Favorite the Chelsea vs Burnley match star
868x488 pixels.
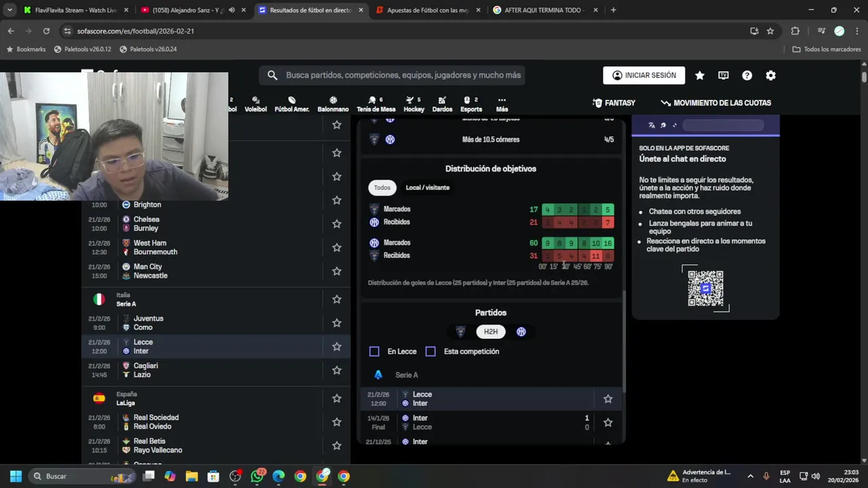click(336, 224)
